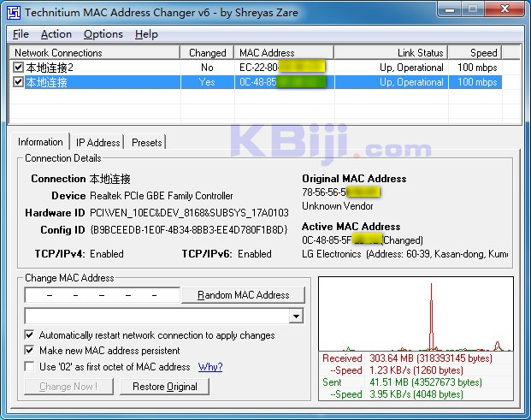This screenshot has height=420, width=531.
Task: Expand the vendor list dropdown arrow
Action: tap(296, 316)
